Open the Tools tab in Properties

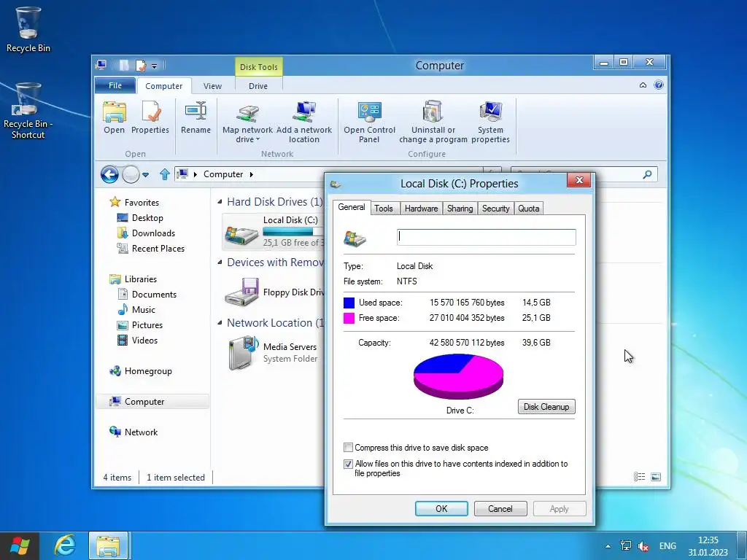(x=384, y=209)
